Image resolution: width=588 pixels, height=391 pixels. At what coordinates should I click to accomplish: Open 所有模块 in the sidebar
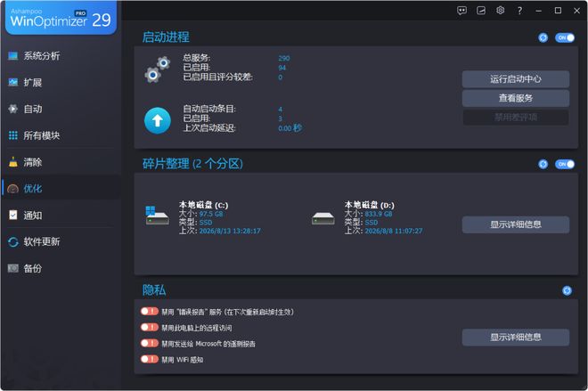click(x=60, y=135)
